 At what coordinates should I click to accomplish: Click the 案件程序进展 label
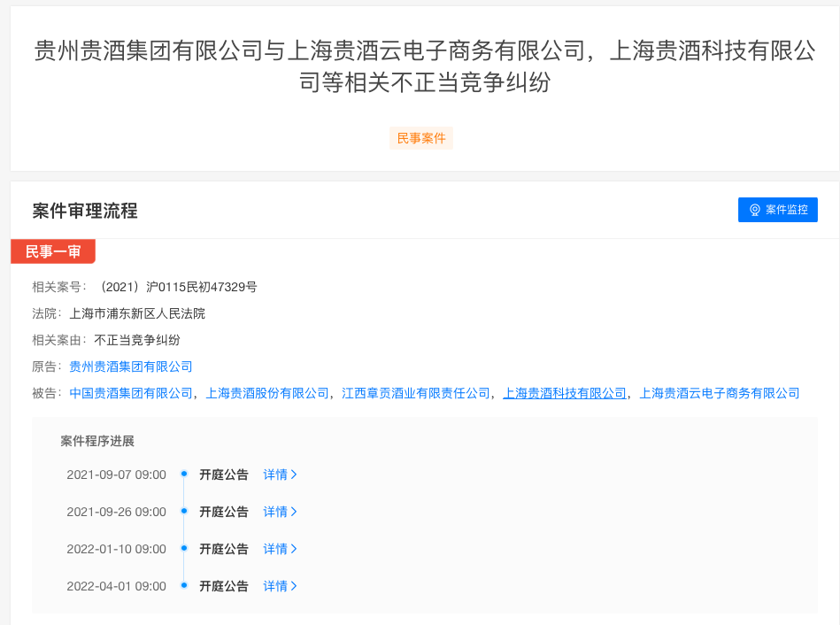[97, 441]
